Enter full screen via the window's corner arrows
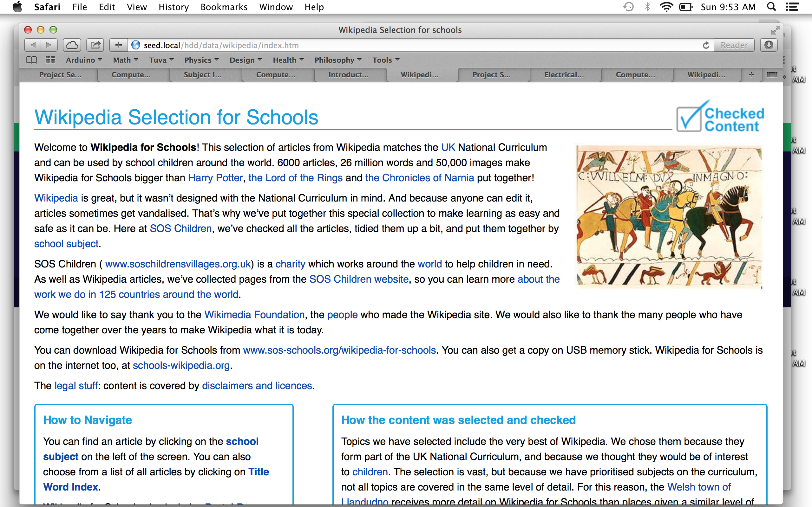 [x=775, y=30]
